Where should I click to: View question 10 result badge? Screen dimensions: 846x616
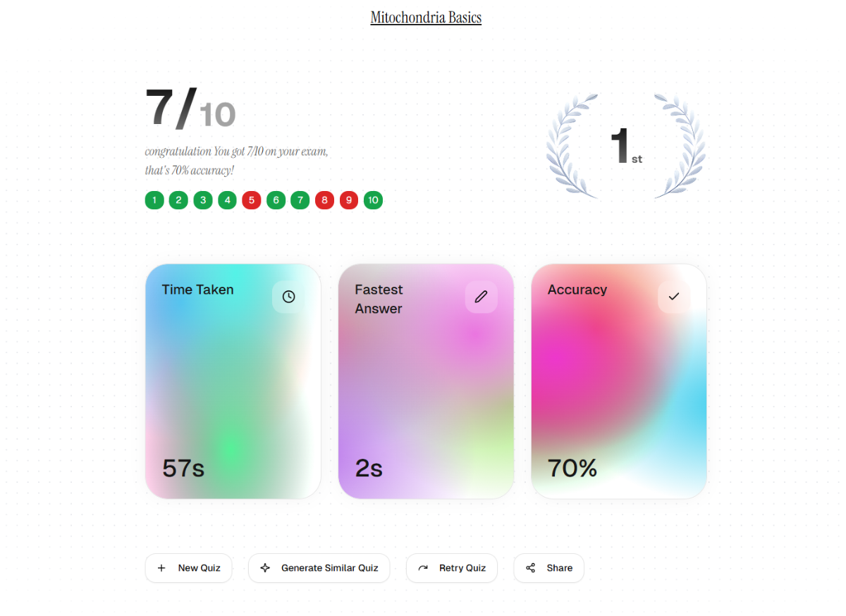pyautogui.click(x=373, y=200)
